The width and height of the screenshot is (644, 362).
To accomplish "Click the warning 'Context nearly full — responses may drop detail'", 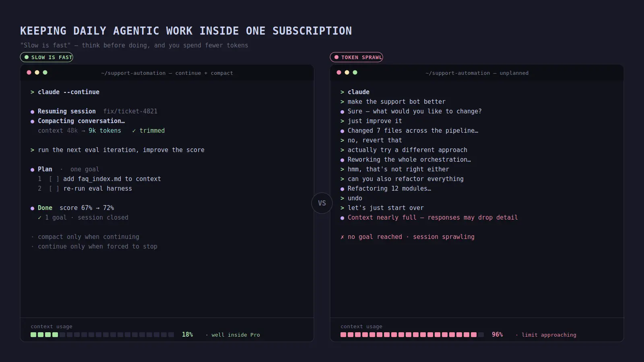I will click(433, 218).
